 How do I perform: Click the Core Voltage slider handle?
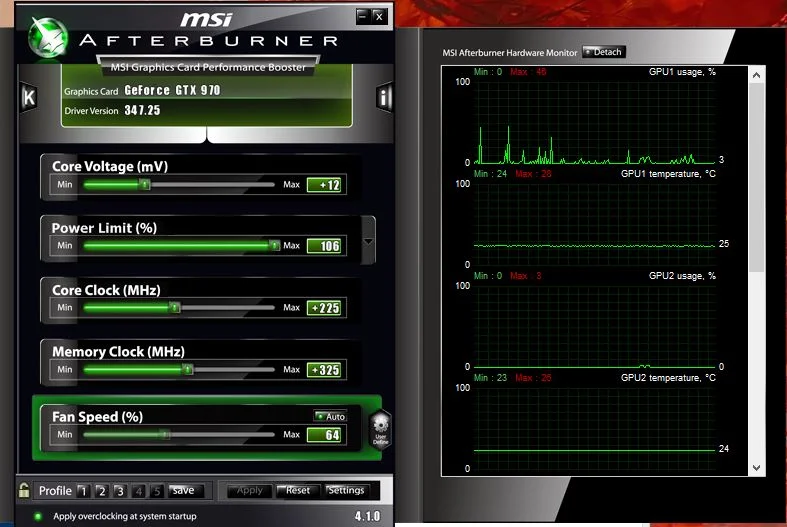coord(145,185)
